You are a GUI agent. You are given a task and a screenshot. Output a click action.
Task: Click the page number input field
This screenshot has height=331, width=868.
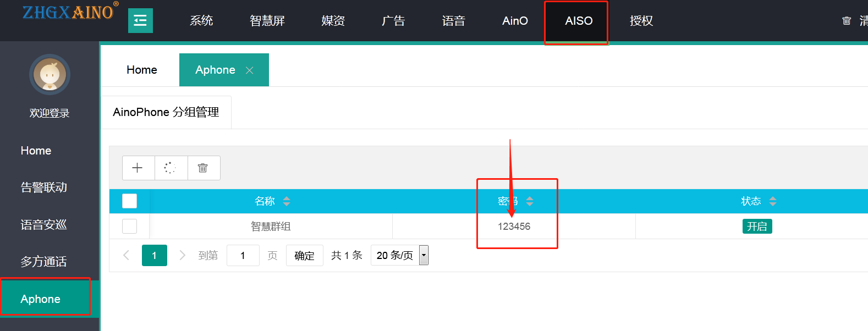click(x=243, y=255)
